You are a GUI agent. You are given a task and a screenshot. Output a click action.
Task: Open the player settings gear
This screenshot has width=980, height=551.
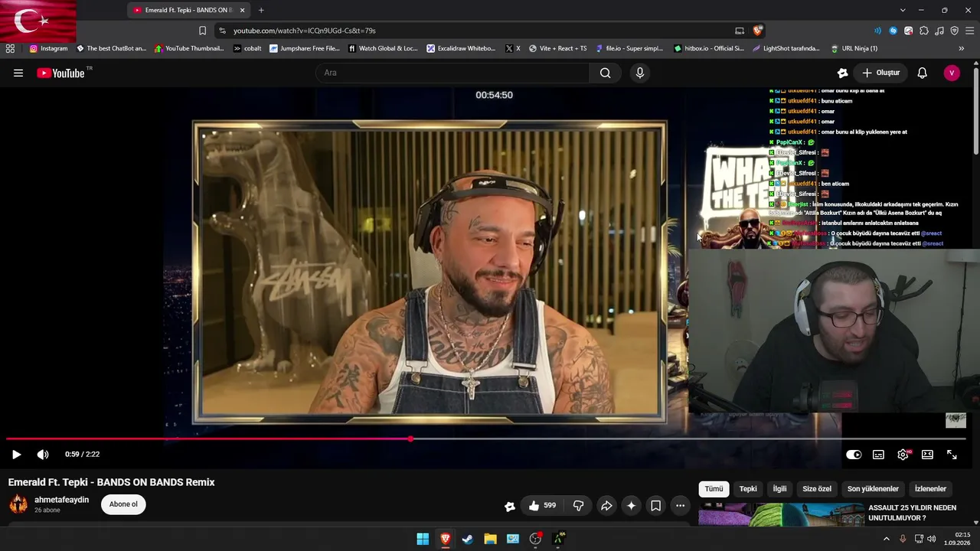pyautogui.click(x=903, y=455)
